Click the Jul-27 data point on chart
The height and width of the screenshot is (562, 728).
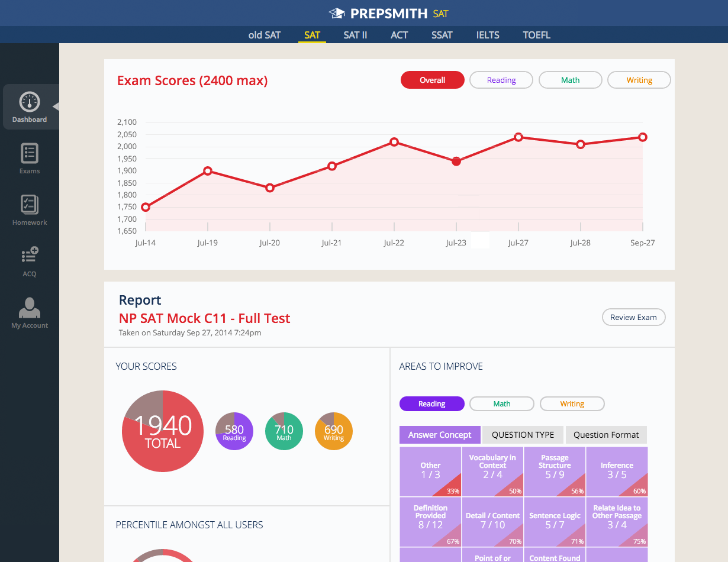518,137
